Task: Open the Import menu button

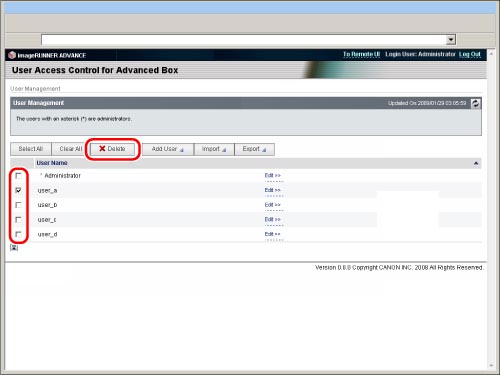Action: (x=214, y=149)
